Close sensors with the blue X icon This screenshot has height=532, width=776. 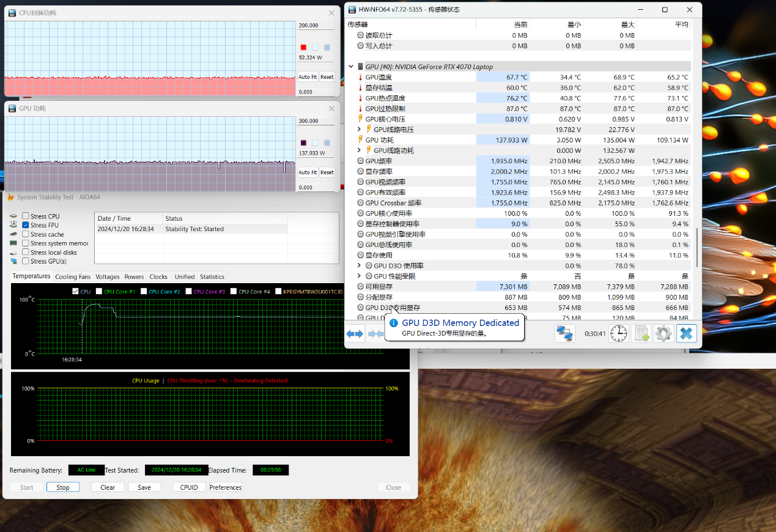[686, 333]
